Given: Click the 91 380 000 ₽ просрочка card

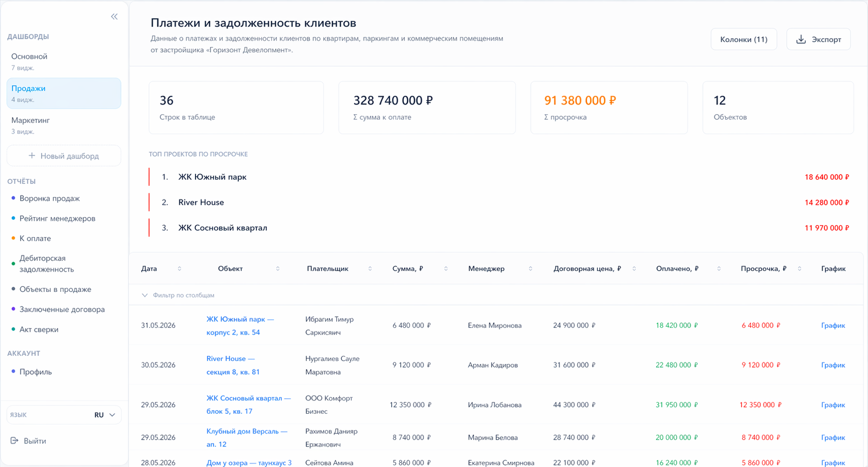Looking at the screenshot, I should point(609,108).
